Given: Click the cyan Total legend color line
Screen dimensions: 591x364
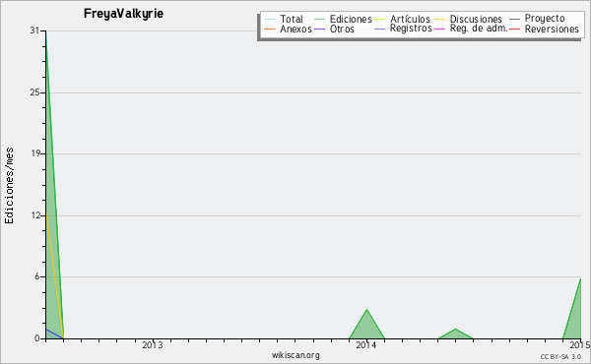Looking at the screenshot, I should tap(270, 20).
